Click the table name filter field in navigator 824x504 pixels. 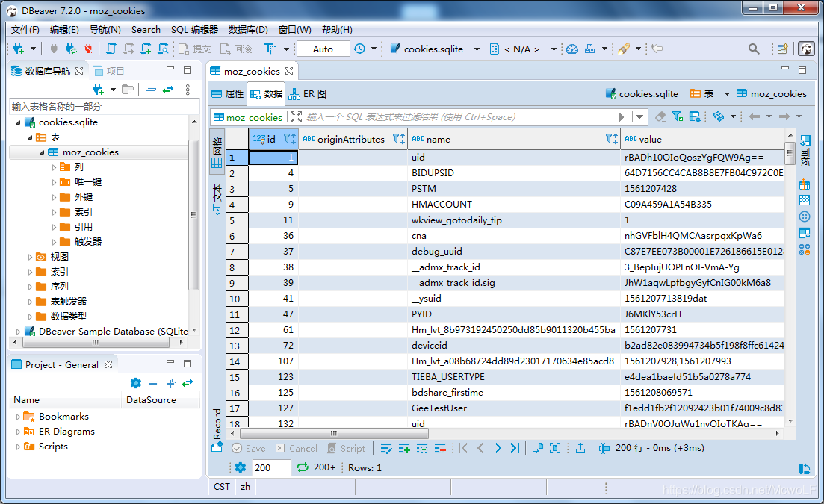pyautogui.click(x=104, y=107)
